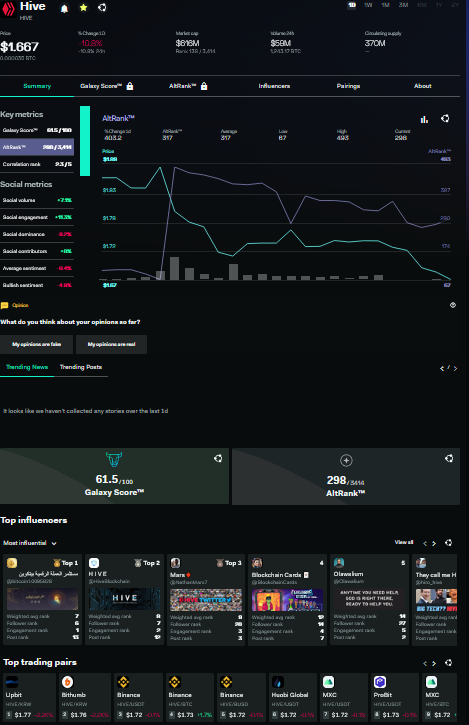This screenshot has width=469, height=725.
Task: Select the Average sentiment metric
Action: click(x=37, y=268)
